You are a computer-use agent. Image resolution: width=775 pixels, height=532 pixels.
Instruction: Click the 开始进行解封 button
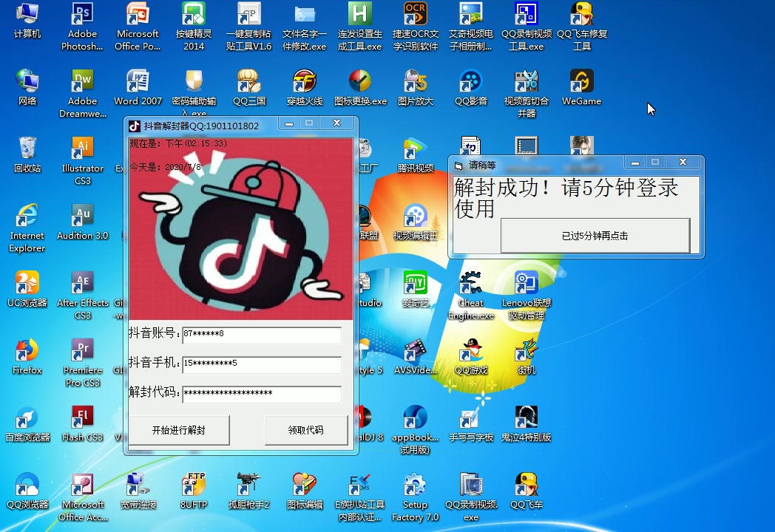(179, 430)
